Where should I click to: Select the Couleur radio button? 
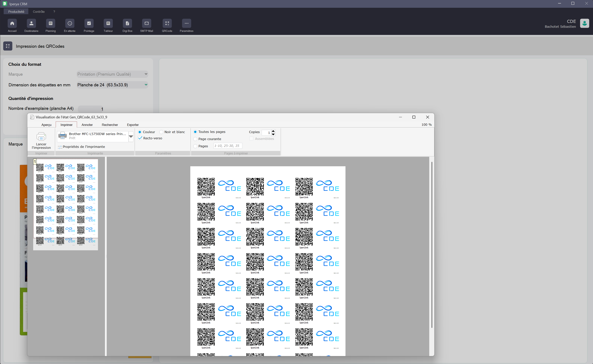(x=140, y=132)
